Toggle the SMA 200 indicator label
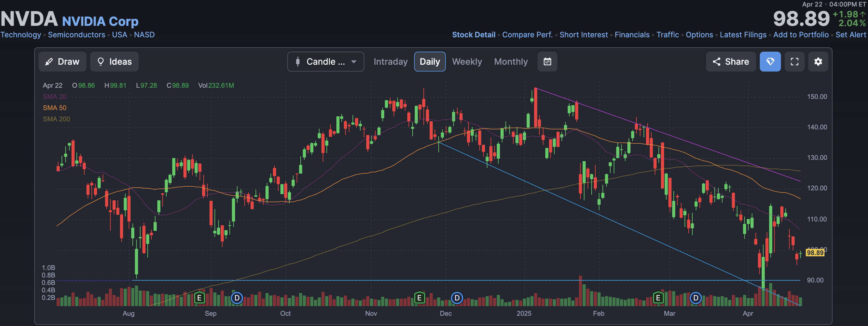The width and height of the screenshot is (868, 326). click(x=56, y=119)
